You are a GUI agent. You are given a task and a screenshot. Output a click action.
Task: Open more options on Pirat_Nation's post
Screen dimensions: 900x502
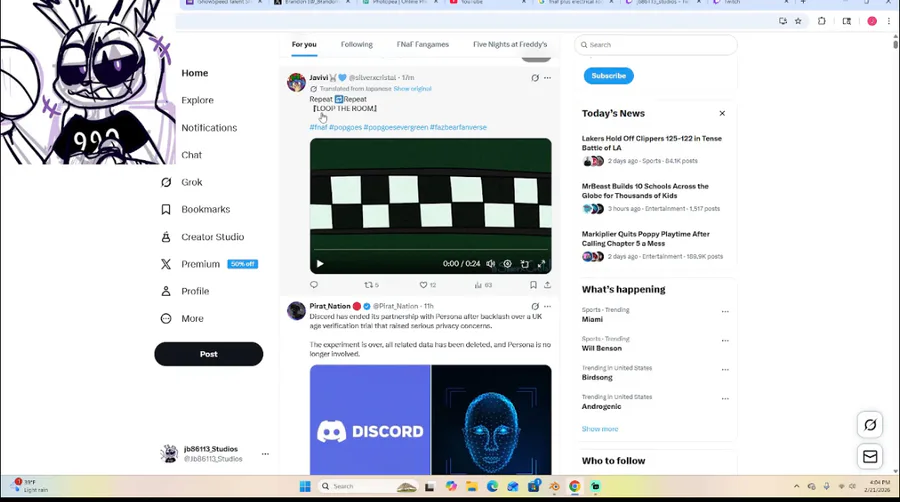[548, 306]
